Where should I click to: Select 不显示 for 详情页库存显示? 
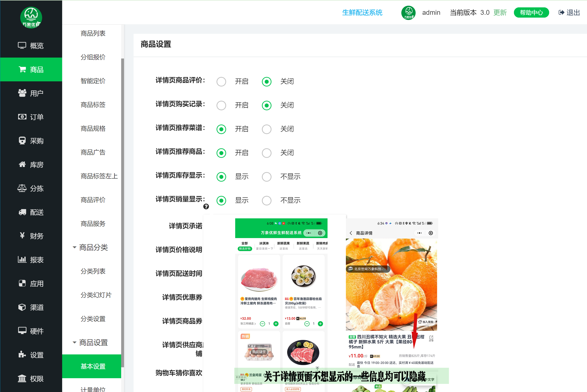click(267, 176)
